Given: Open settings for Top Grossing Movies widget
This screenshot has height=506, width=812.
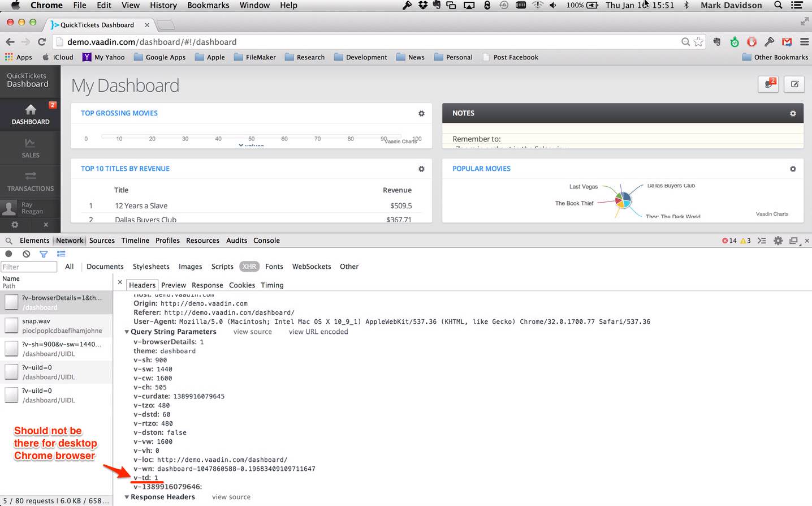Looking at the screenshot, I should (x=421, y=113).
